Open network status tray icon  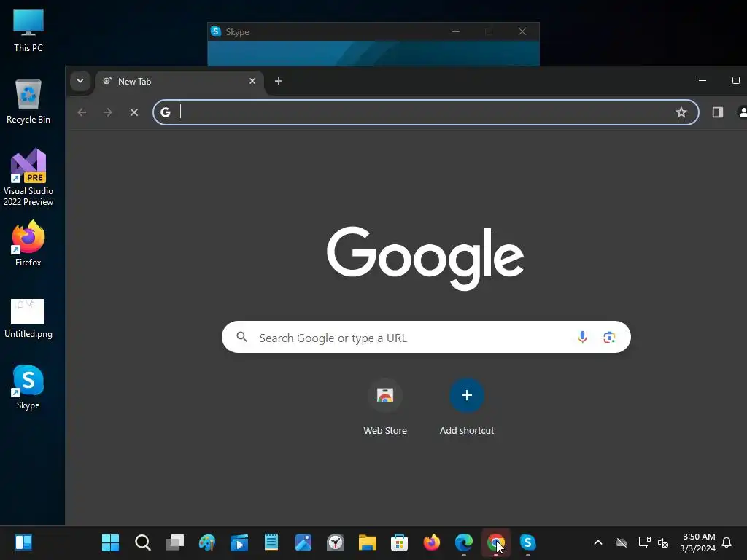(x=644, y=542)
